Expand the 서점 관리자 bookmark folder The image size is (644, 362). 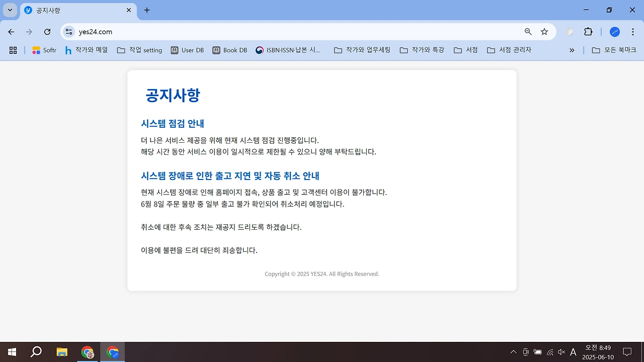[x=509, y=50]
